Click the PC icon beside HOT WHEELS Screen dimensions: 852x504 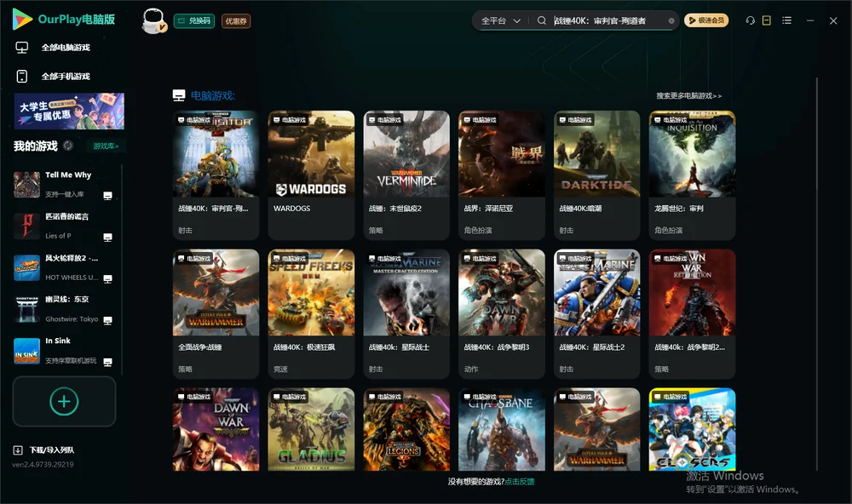point(107,278)
